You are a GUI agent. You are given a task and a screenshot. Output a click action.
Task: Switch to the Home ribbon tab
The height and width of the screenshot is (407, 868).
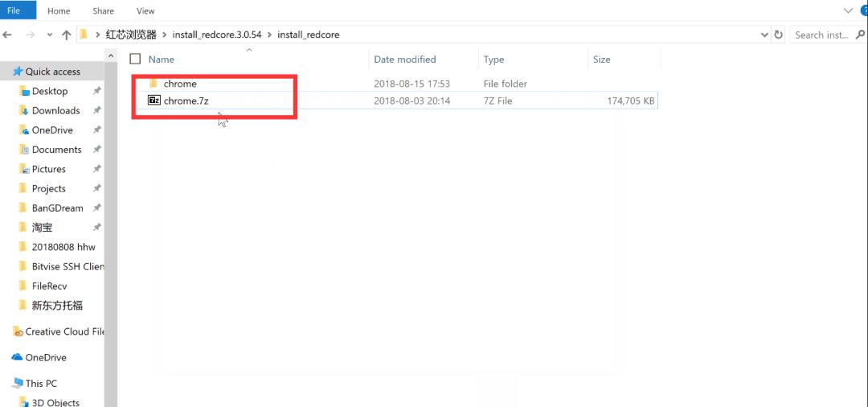click(x=59, y=10)
